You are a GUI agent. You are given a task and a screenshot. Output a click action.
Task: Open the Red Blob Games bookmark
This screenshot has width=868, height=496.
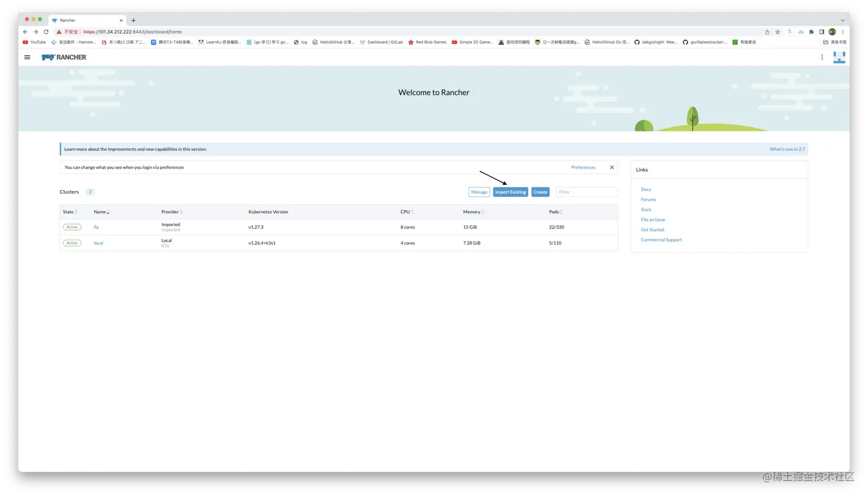pyautogui.click(x=427, y=42)
